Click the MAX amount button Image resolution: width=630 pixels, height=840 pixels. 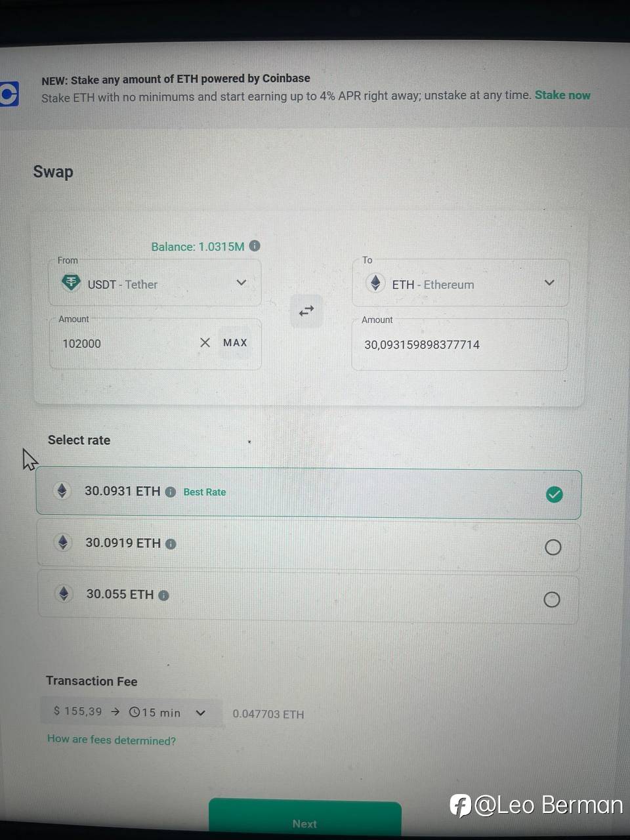pyautogui.click(x=235, y=343)
